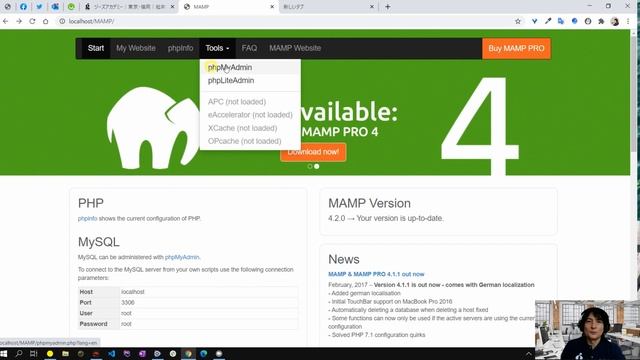Select OPcache (not loaded) menu entry
This screenshot has height=360, width=640.
click(x=244, y=141)
